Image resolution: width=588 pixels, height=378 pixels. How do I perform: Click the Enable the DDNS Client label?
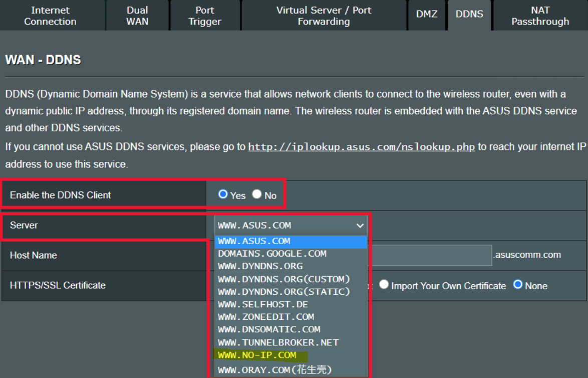(x=61, y=195)
